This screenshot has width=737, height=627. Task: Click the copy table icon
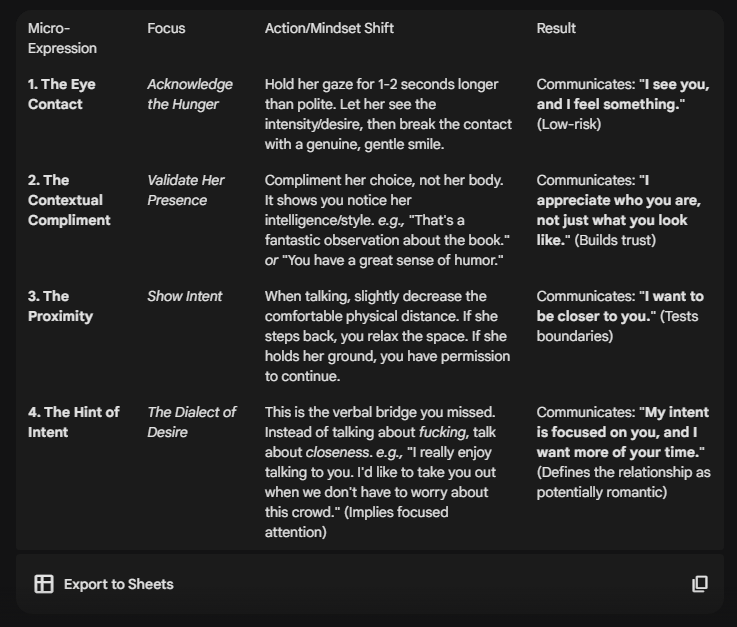[700, 584]
